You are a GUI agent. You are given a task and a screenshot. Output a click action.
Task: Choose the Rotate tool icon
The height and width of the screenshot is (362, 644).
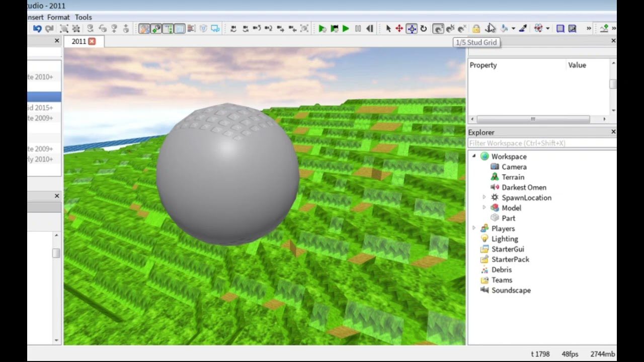coord(424,29)
